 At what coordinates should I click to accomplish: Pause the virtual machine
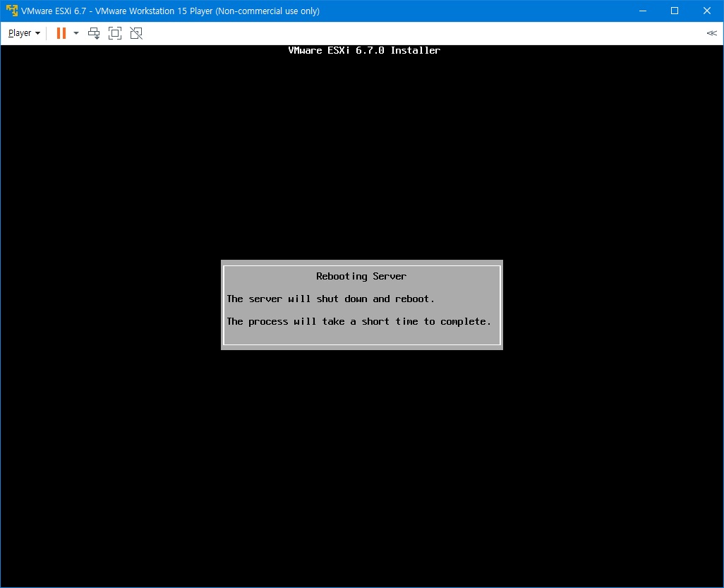point(61,33)
